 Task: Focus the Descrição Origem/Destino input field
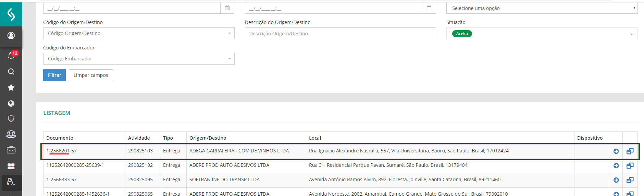(x=340, y=34)
